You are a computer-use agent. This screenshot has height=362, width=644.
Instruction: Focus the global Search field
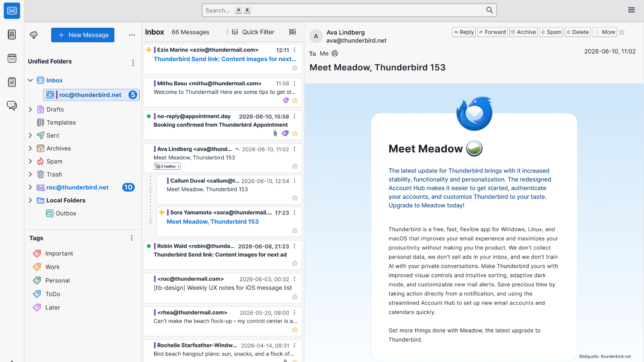349,10
